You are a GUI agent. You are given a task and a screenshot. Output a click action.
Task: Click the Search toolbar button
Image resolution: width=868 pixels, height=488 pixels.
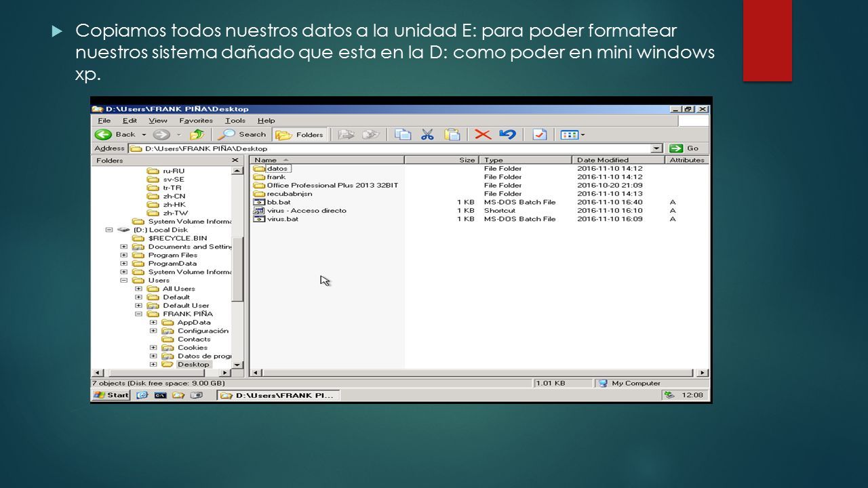pyautogui.click(x=242, y=134)
